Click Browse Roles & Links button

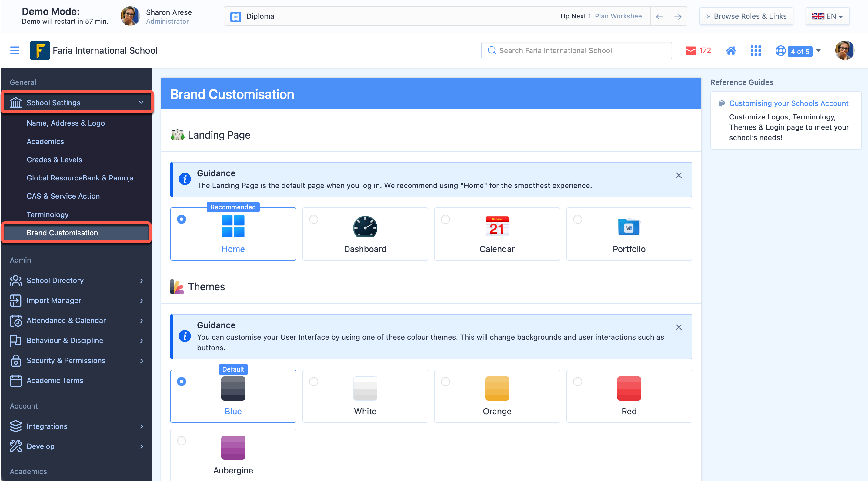746,16
